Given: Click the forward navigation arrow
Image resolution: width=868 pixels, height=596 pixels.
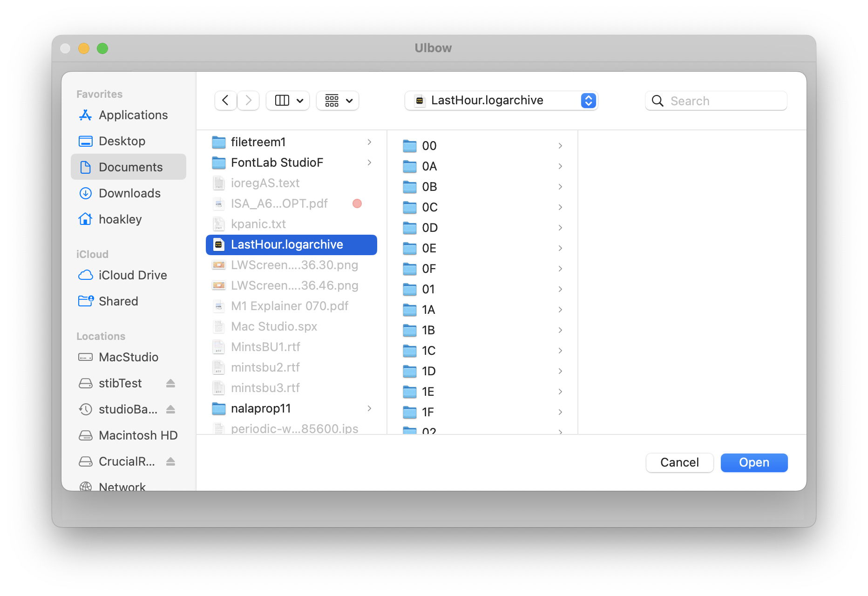Looking at the screenshot, I should [248, 101].
